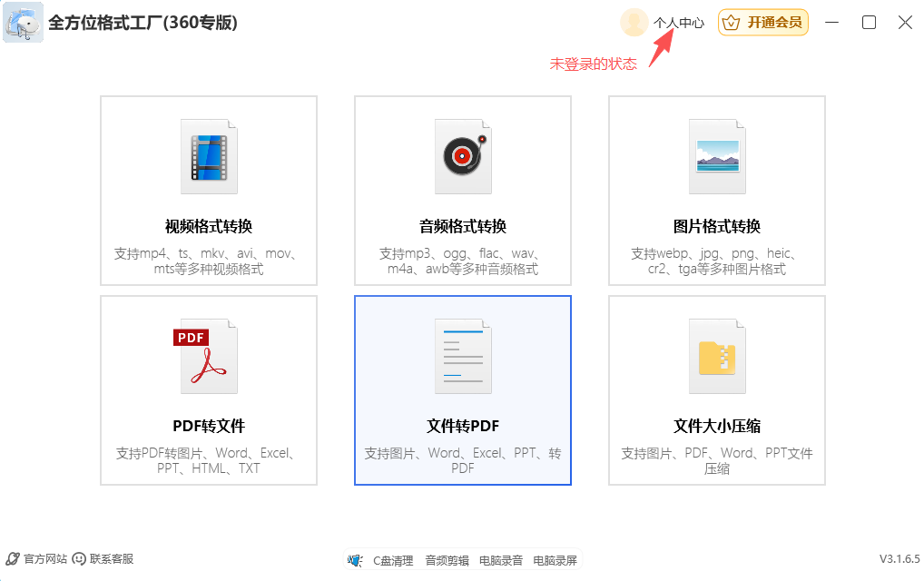Image resolution: width=924 pixels, height=581 pixels.
Task: Select the 文件大小压缩 card title
Action: pos(717,426)
